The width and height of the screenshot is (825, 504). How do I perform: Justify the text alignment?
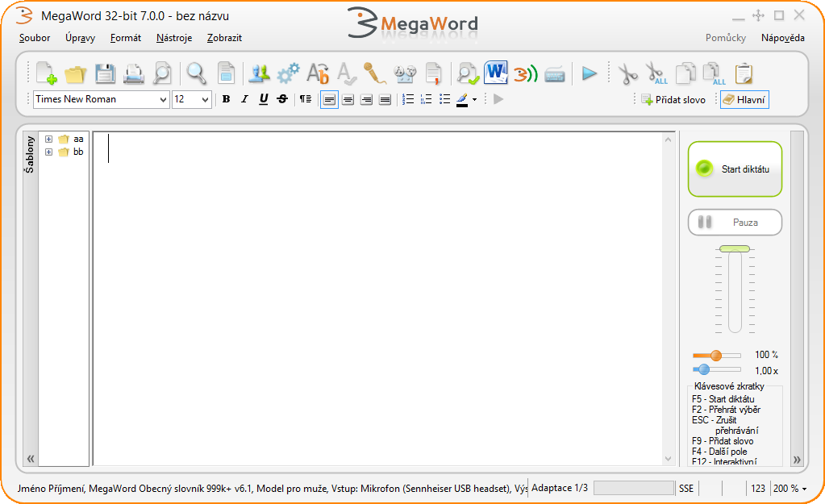click(x=385, y=99)
